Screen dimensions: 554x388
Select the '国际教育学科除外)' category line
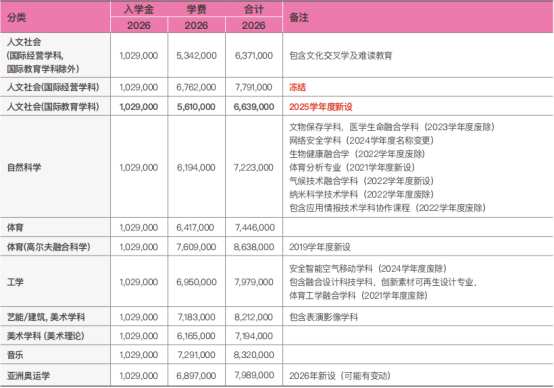pos(43,69)
